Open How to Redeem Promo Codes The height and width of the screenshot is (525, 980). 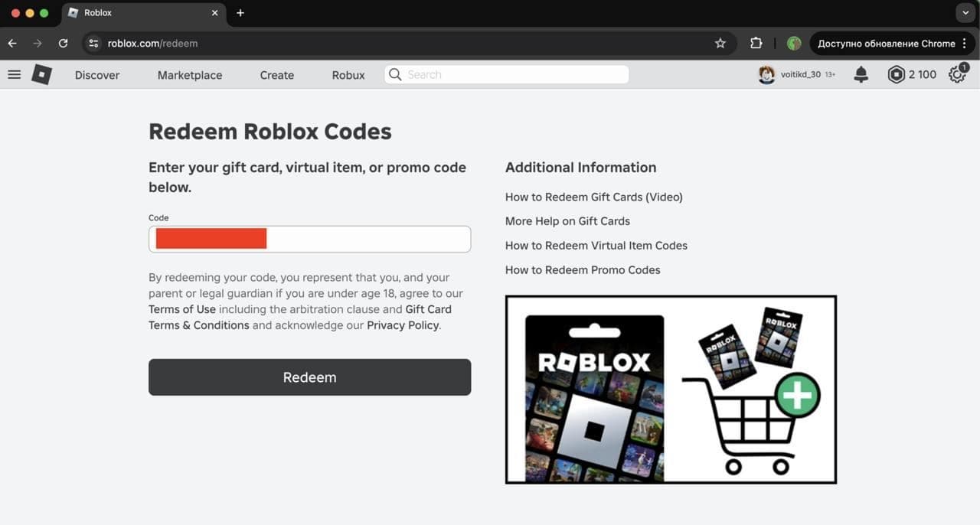click(583, 270)
